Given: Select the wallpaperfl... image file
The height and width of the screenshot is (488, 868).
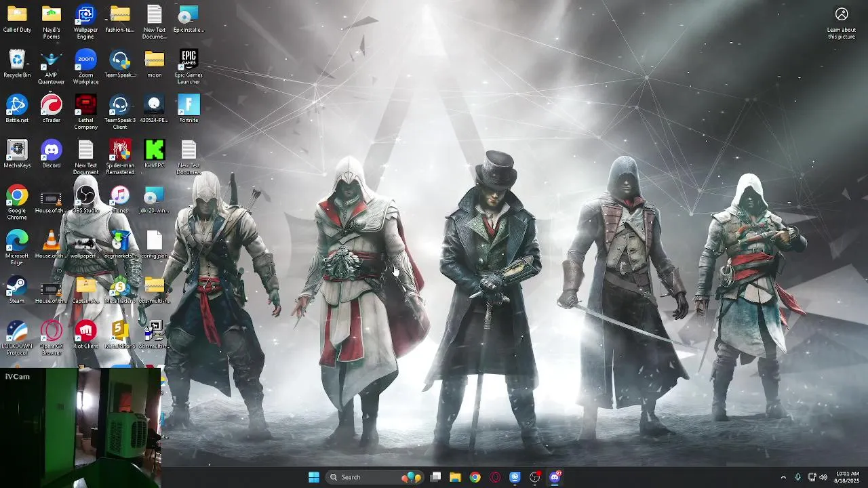Looking at the screenshot, I should [x=85, y=245].
